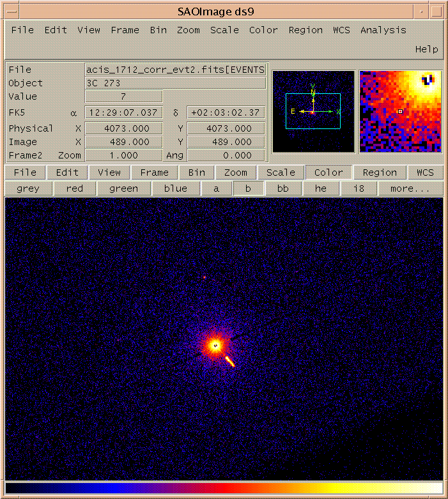Click the magnifier cursor square marker
Screen dimensions: 448x499
click(x=401, y=111)
